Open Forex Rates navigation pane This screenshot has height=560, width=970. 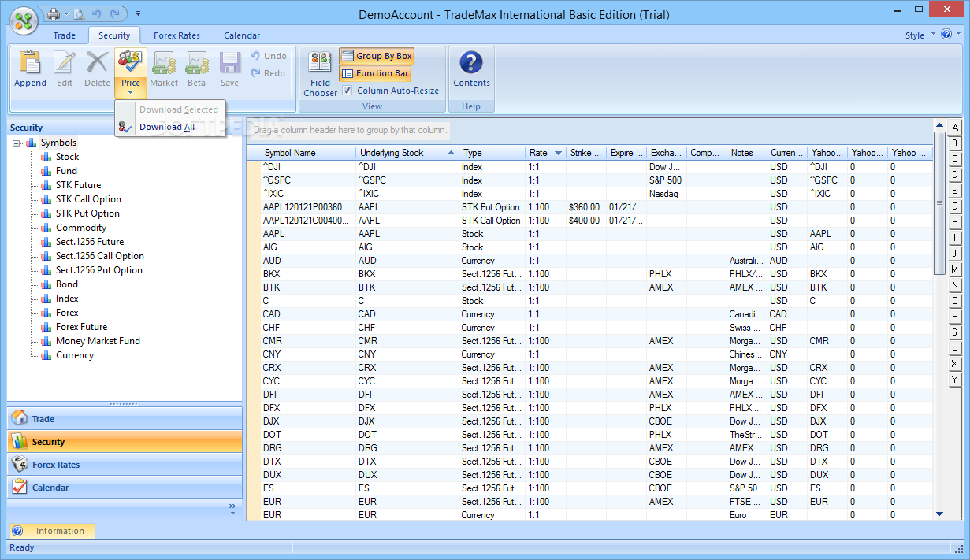point(125,465)
